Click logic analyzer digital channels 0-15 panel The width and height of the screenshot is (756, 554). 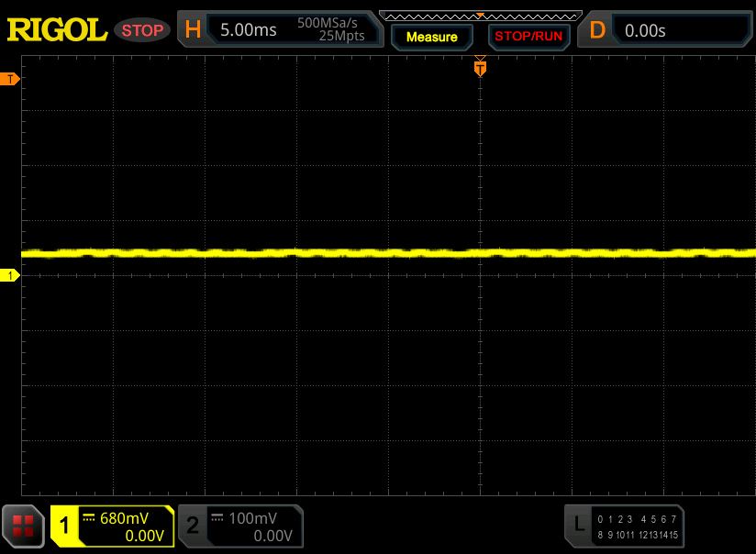tap(638, 526)
